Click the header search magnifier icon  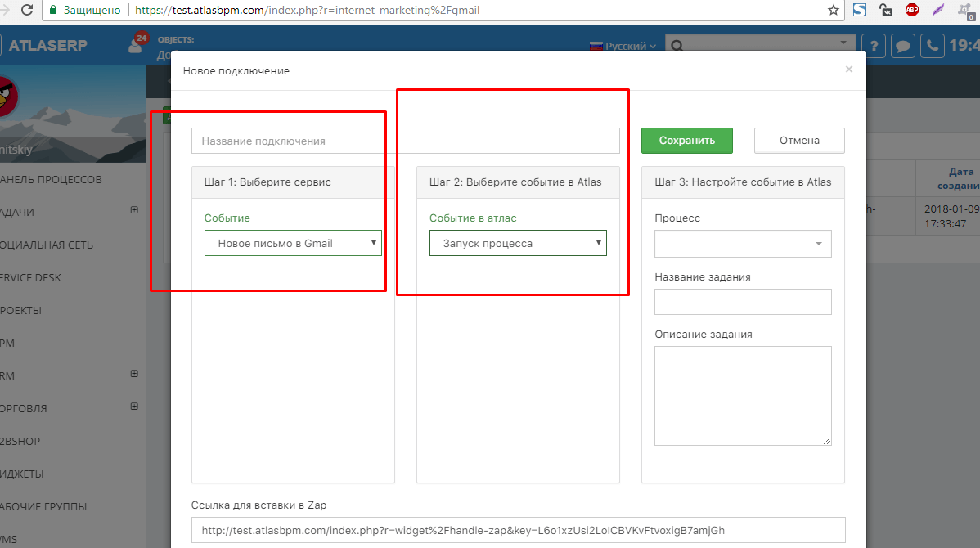click(677, 46)
